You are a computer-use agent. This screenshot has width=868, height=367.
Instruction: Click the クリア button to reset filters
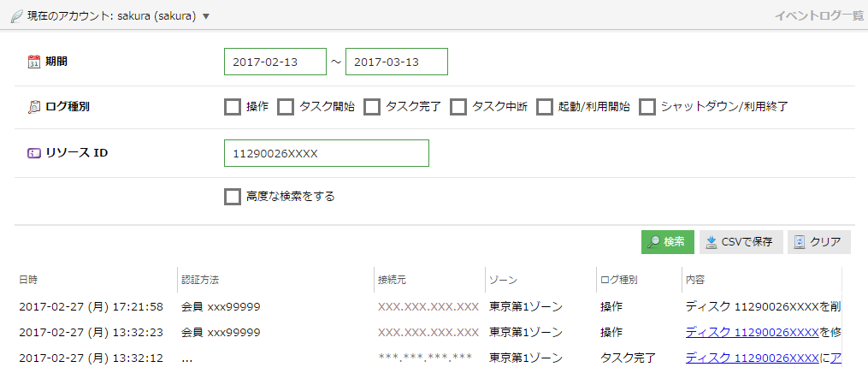pos(818,242)
